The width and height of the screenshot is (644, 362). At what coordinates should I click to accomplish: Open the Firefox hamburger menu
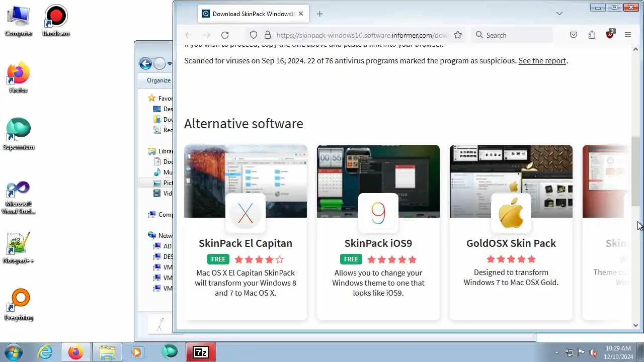(628, 35)
